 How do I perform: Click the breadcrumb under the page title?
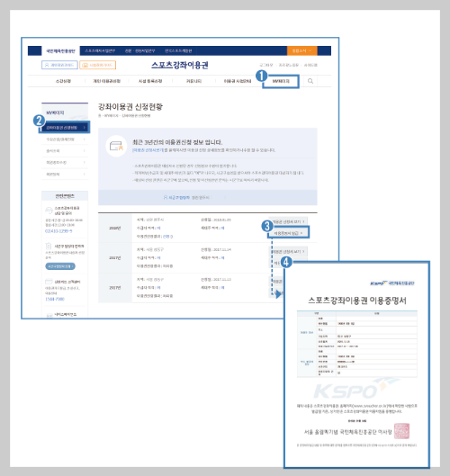(124, 116)
